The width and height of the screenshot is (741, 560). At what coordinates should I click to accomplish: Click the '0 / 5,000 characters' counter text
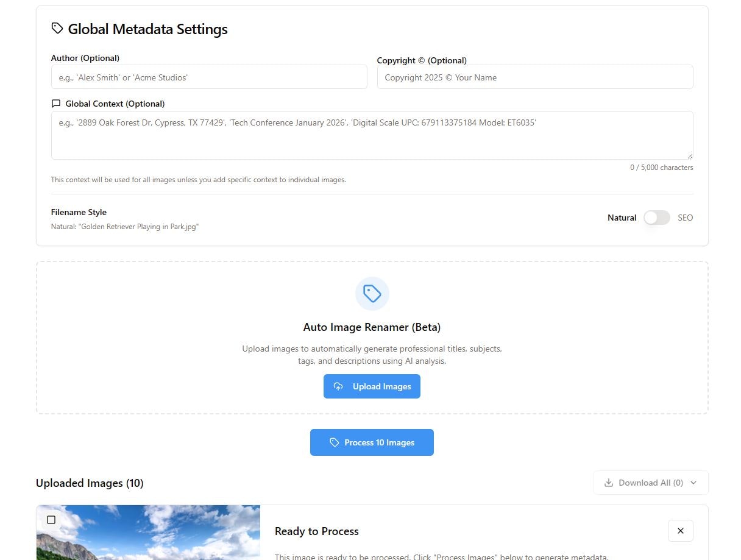pyautogui.click(x=662, y=168)
